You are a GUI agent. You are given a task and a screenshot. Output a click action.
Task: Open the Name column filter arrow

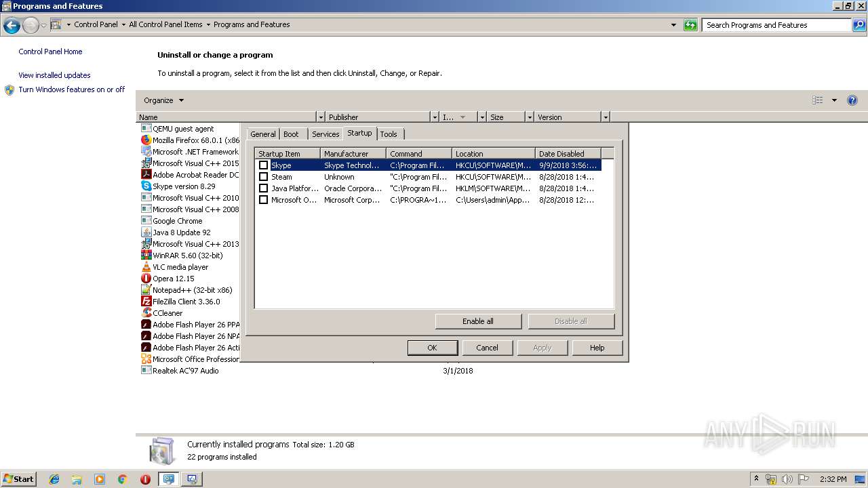321,117
